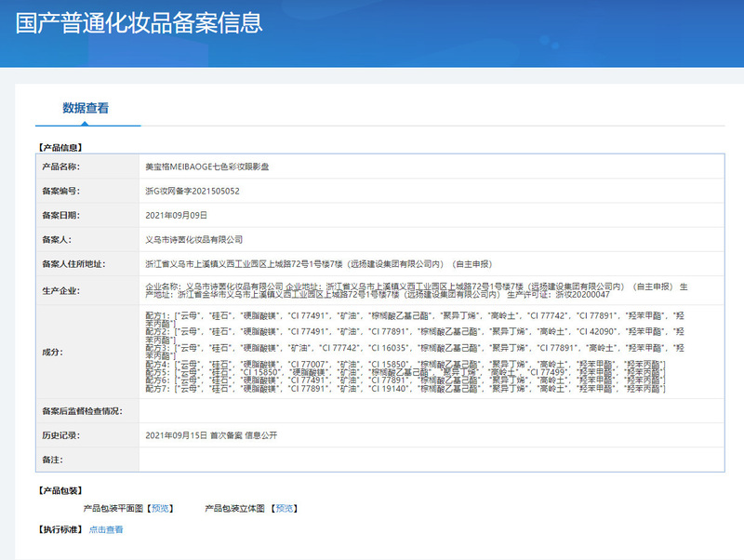Click the filing date 2021年09月09日
Image resolution: width=744 pixels, height=560 pixels.
coord(176,215)
